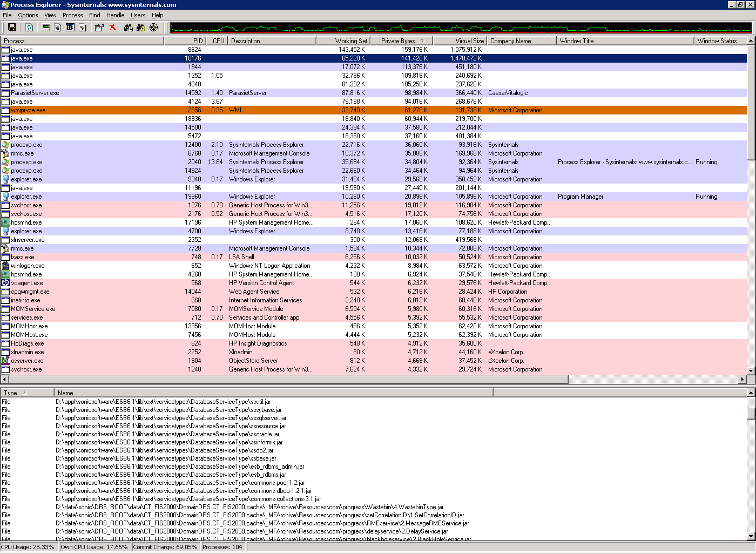This screenshot has width=756, height=554.
Task: Open the Handle menu
Action: pos(115,15)
